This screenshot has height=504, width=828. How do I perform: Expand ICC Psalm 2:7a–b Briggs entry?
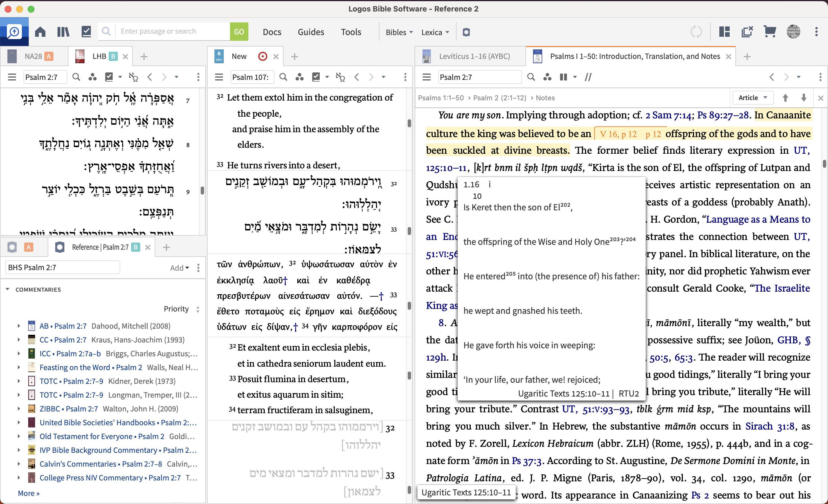coord(19,353)
